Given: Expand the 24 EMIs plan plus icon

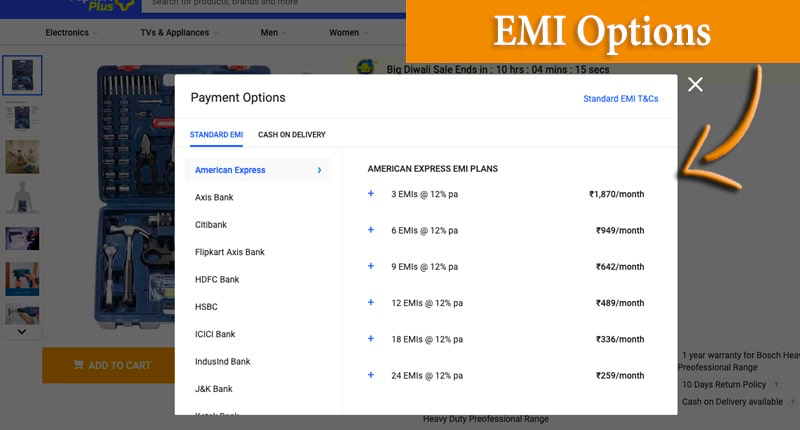Looking at the screenshot, I should click(371, 374).
